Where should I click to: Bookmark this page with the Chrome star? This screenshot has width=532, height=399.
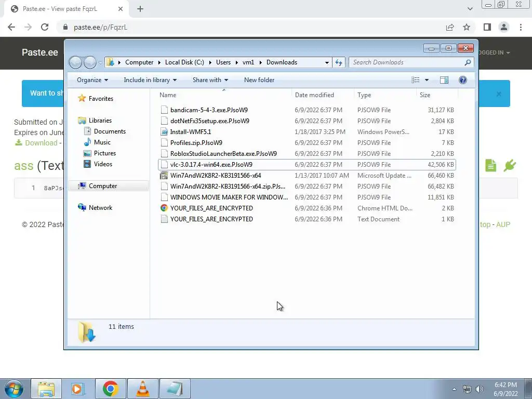pos(467,27)
